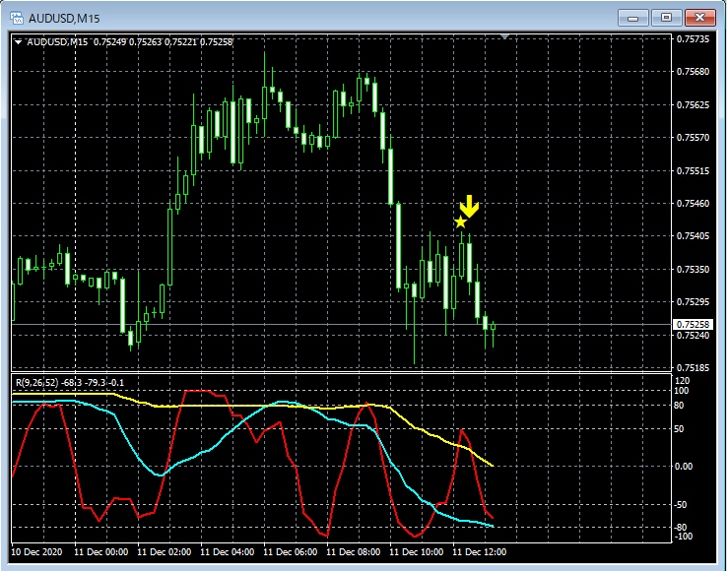Screen dimensions: 728x571
Task: Maximize the AUDUSD,M15 chart window
Action: point(667,17)
